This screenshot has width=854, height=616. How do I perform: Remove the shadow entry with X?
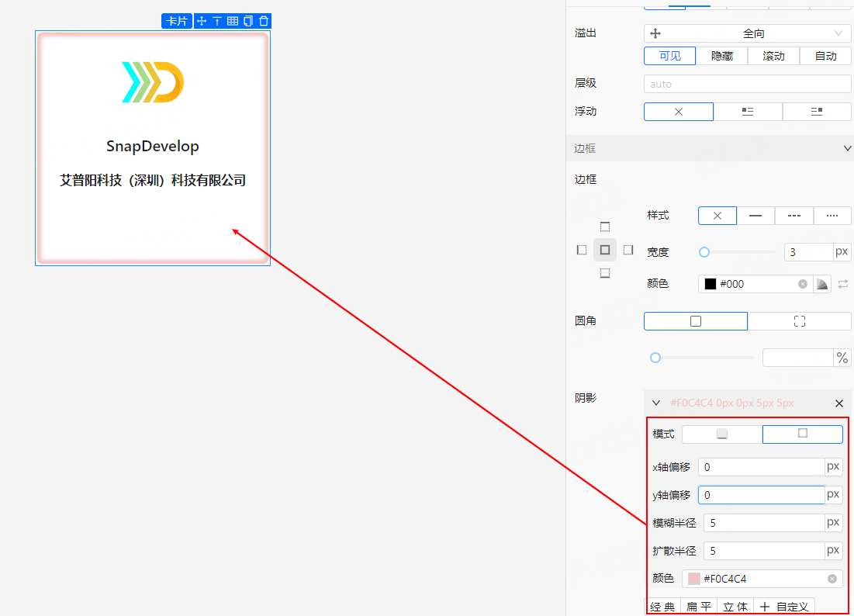click(x=839, y=403)
